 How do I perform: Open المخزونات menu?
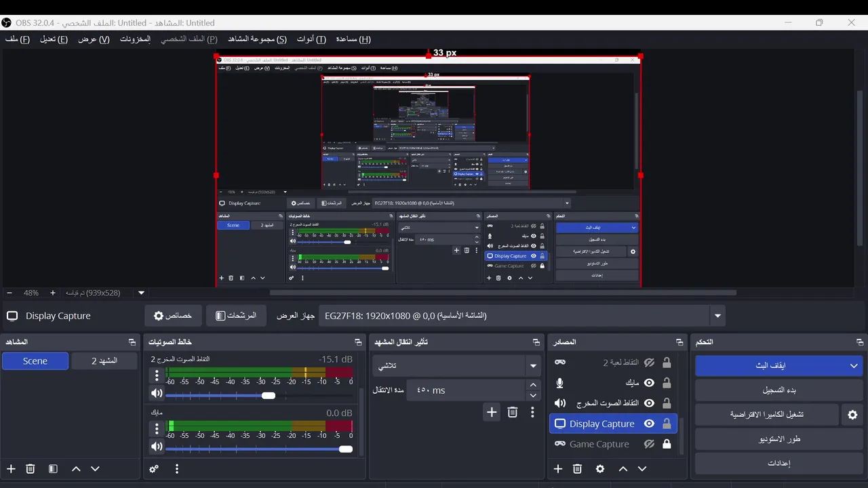point(136,39)
